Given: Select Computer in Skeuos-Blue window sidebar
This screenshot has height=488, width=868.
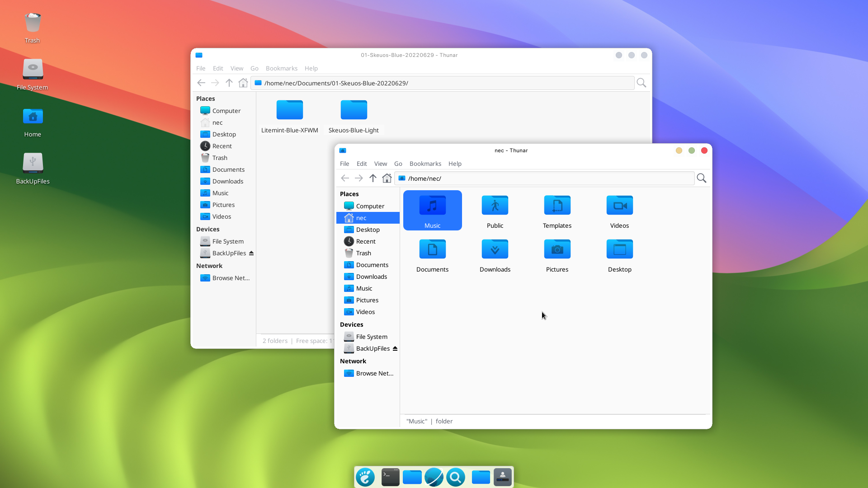Looking at the screenshot, I should 224,111.
